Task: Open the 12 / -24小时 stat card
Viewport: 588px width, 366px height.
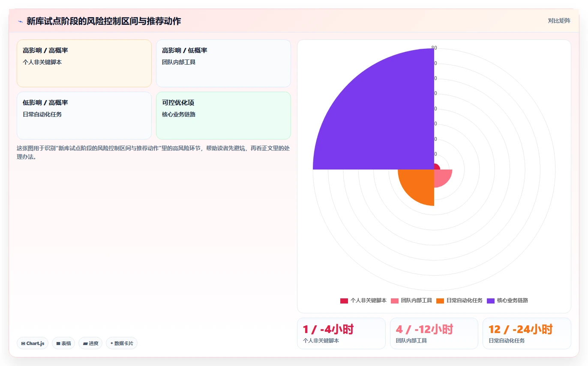Action: click(x=527, y=333)
